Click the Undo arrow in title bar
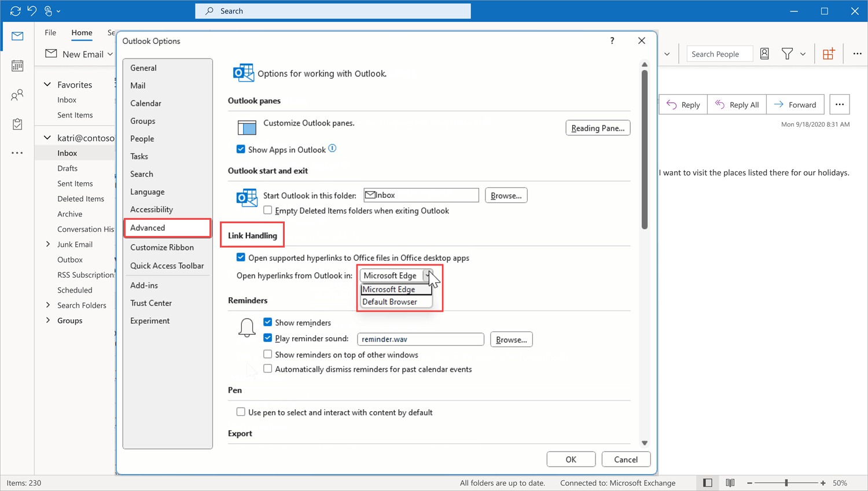Image resolution: width=868 pixels, height=491 pixels. pos(32,11)
